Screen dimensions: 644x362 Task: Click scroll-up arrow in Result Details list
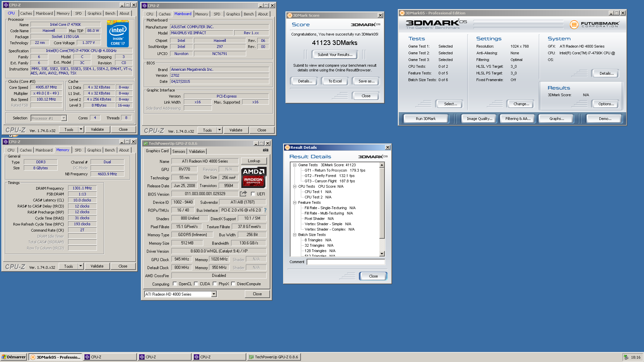382,165
